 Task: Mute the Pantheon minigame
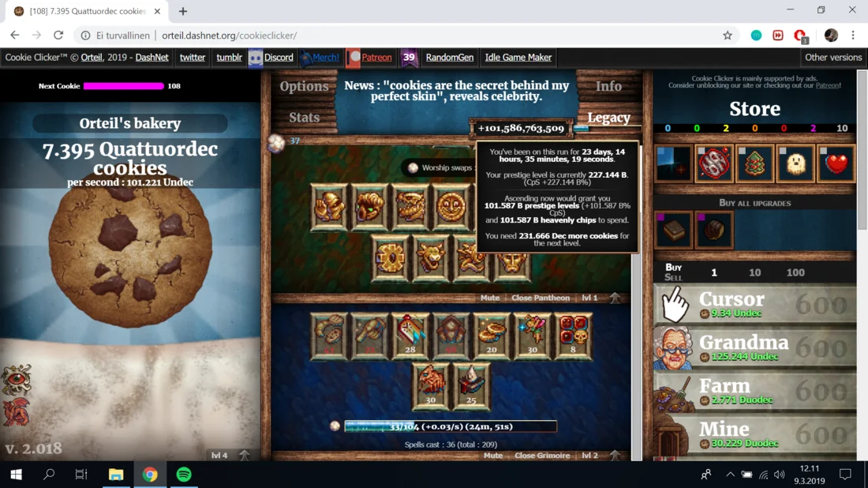[x=490, y=298]
